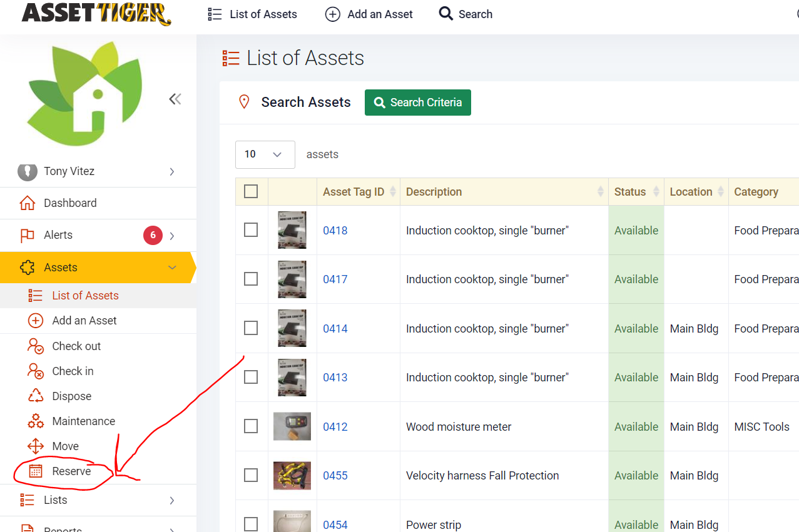Select checkbox for Wood moisture meter row
This screenshot has width=799, height=532.
[x=251, y=426]
